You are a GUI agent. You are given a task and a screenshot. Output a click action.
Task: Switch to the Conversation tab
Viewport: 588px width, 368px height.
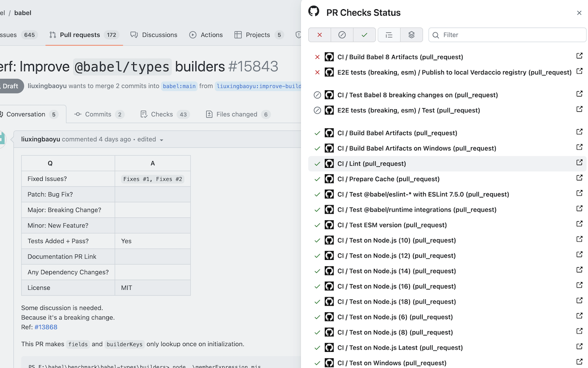(x=31, y=114)
